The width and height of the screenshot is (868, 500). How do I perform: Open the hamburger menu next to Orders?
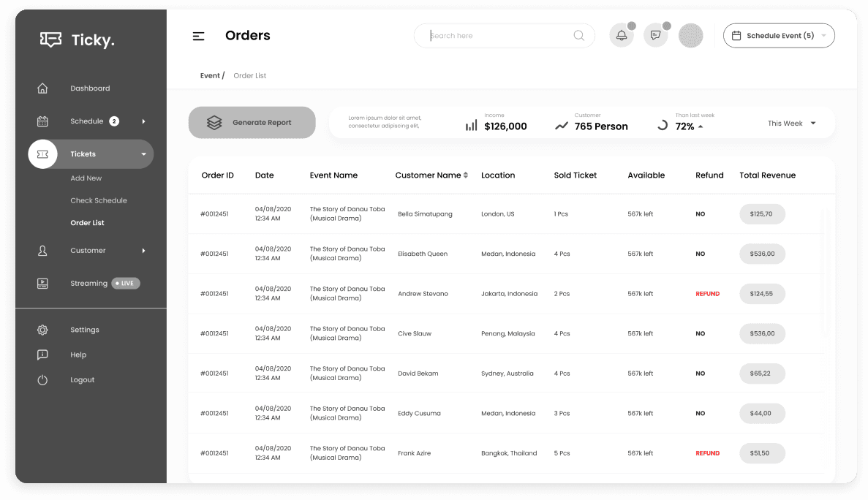tap(198, 35)
